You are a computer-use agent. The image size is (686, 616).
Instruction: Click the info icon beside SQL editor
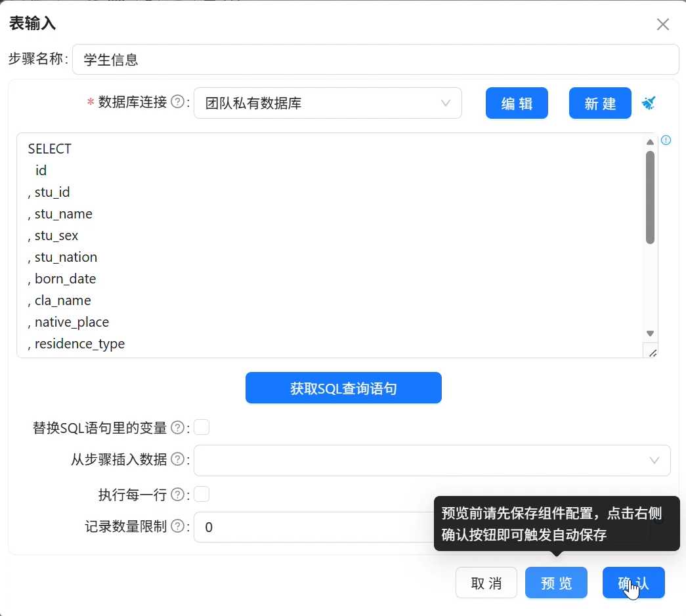pyautogui.click(x=666, y=140)
